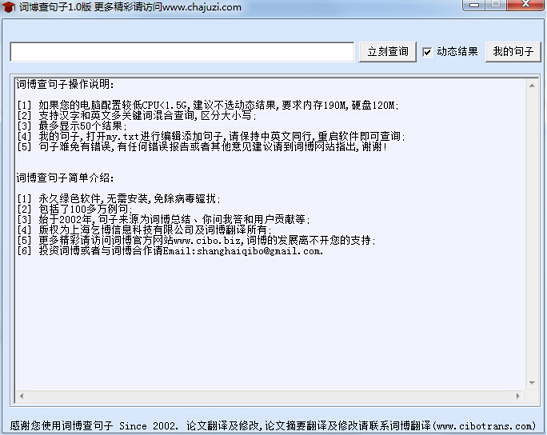This screenshot has height=435, width=547.
Task: Click the 立刻查询 search button
Action: point(388,52)
